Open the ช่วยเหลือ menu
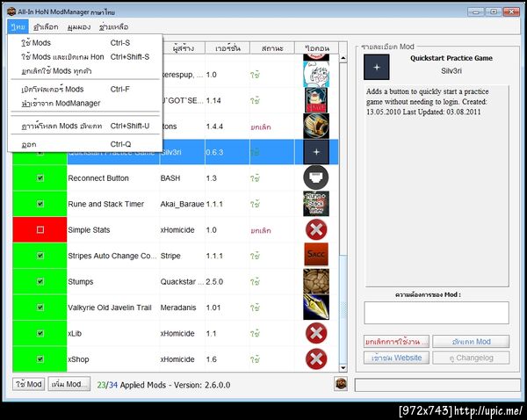 [x=114, y=26]
